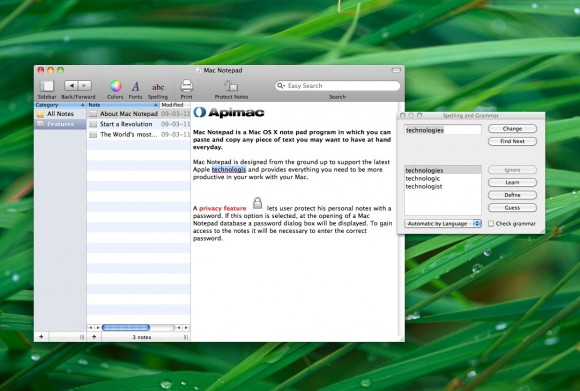Print the current note

[187, 86]
